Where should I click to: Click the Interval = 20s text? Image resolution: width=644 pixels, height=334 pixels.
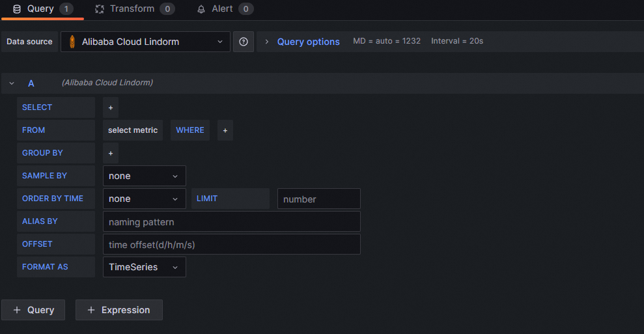pyautogui.click(x=457, y=41)
